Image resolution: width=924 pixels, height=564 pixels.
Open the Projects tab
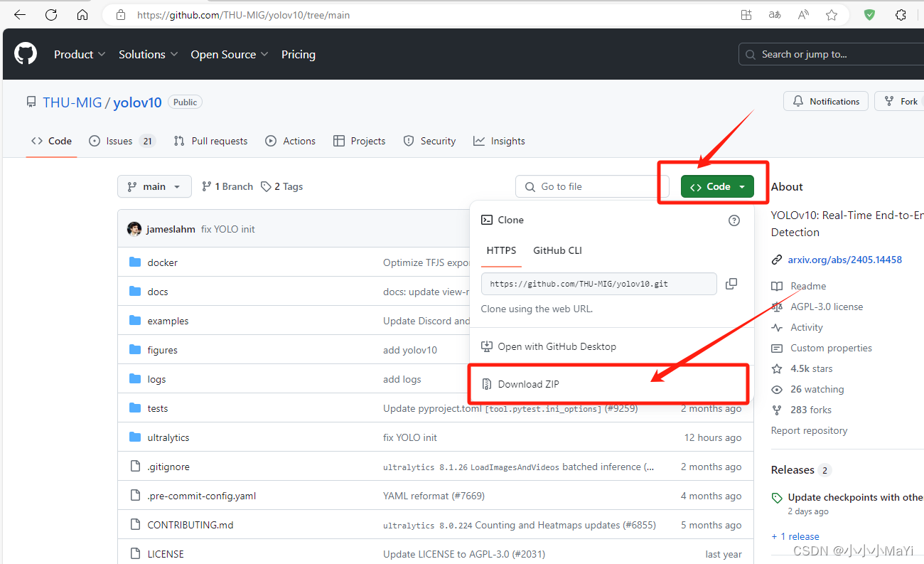click(x=359, y=141)
